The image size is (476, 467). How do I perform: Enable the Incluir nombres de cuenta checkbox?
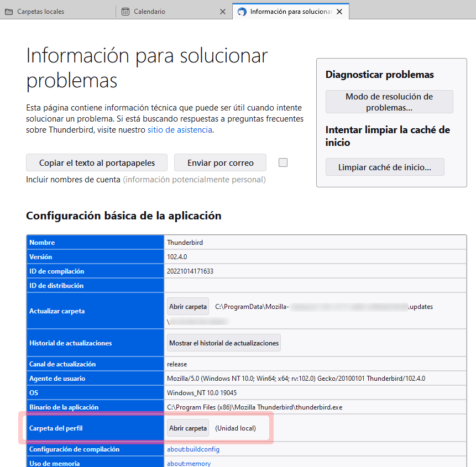pyautogui.click(x=283, y=162)
